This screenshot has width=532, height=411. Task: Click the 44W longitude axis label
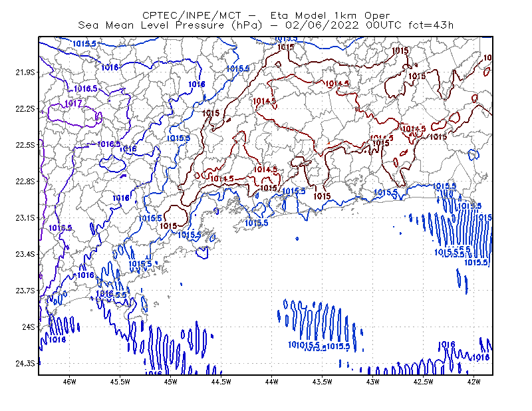(272, 382)
